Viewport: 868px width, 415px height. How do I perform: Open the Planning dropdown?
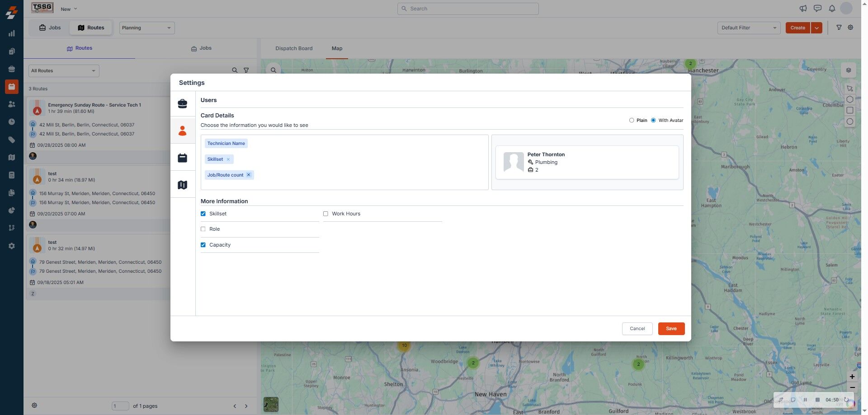pos(147,28)
